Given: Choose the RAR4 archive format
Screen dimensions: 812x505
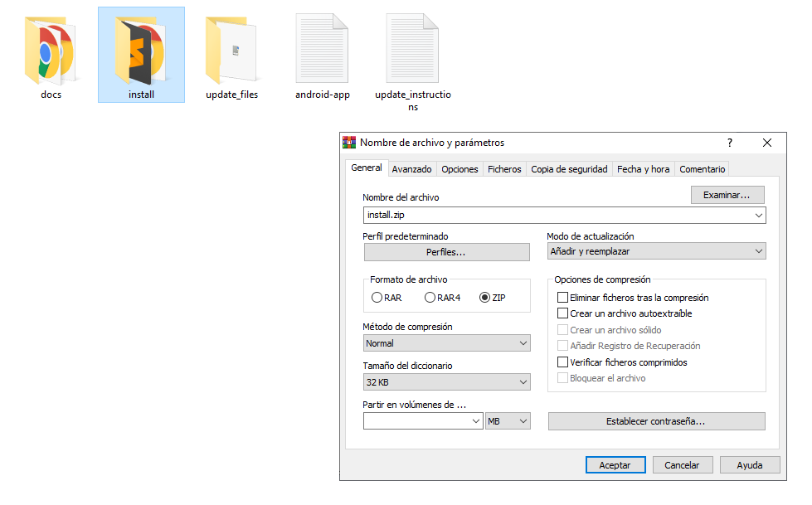Looking at the screenshot, I should coord(430,298).
